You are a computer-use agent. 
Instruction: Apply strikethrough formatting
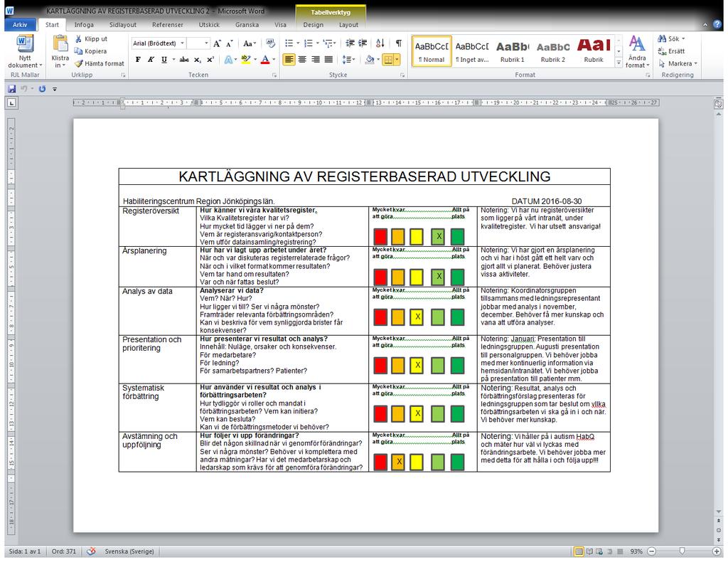point(184,60)
